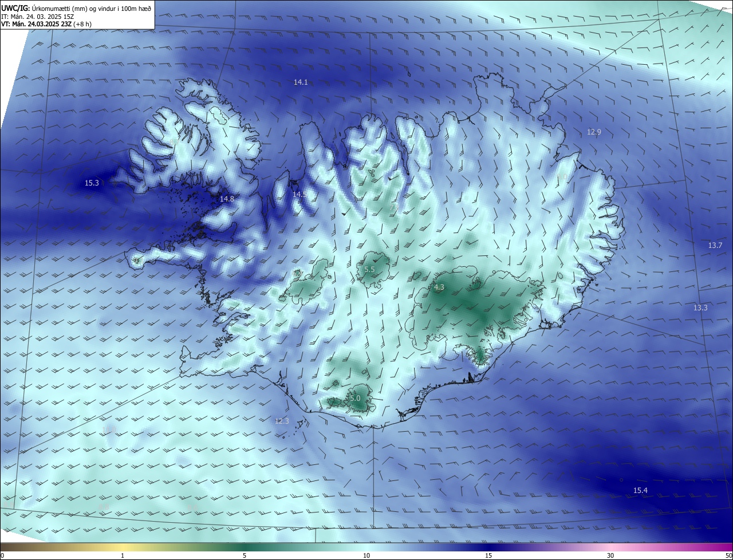The image size is (733, 560).
Task: Click the 13.7 value on east edge
Action: 715,246
